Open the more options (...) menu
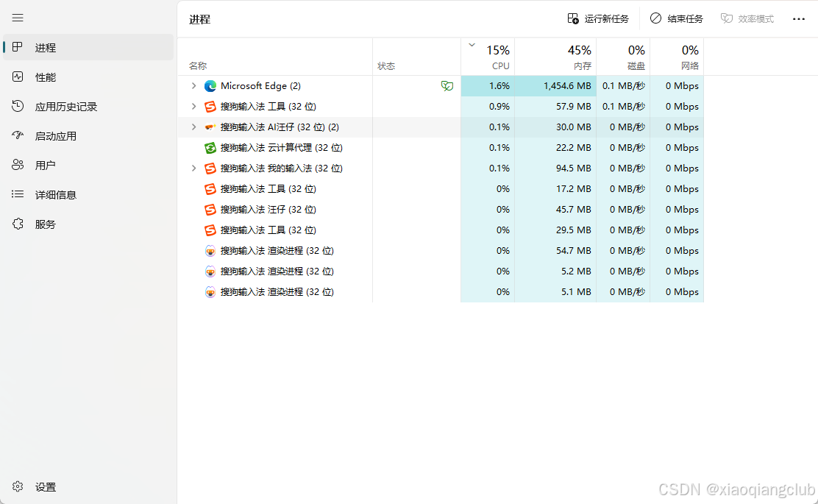 tap(799, 18)
